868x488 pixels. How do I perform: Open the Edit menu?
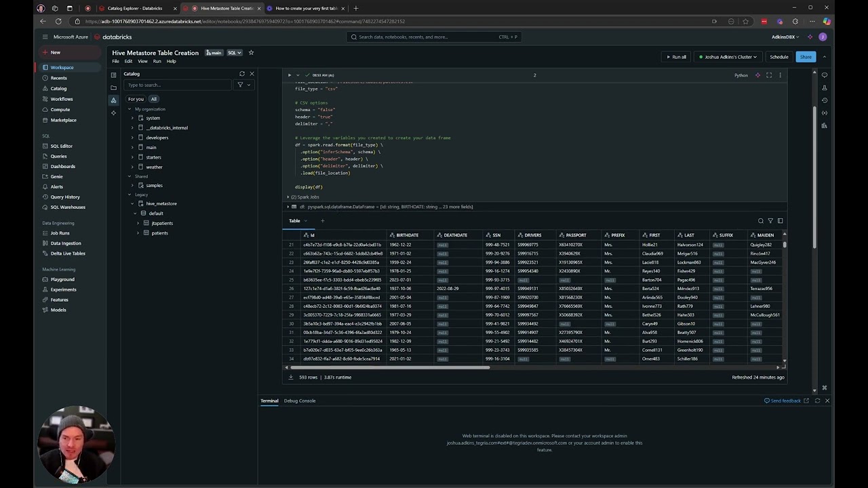(128, 62)
